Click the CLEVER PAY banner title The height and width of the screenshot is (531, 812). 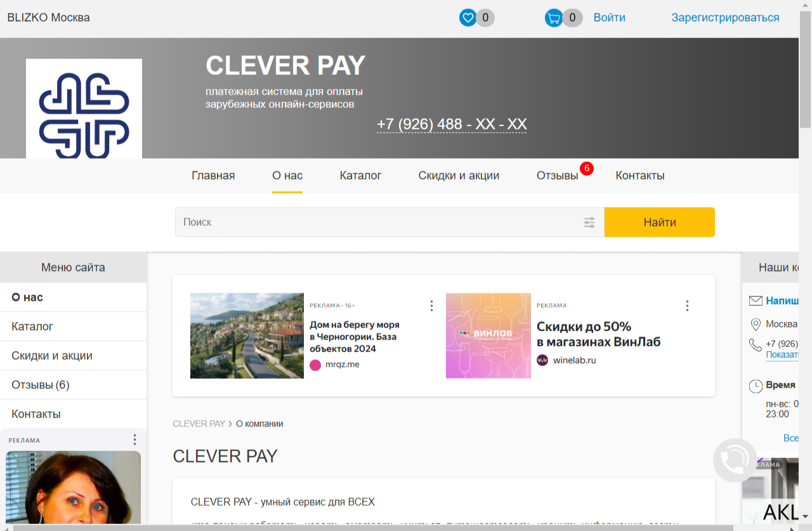[285, 66]
